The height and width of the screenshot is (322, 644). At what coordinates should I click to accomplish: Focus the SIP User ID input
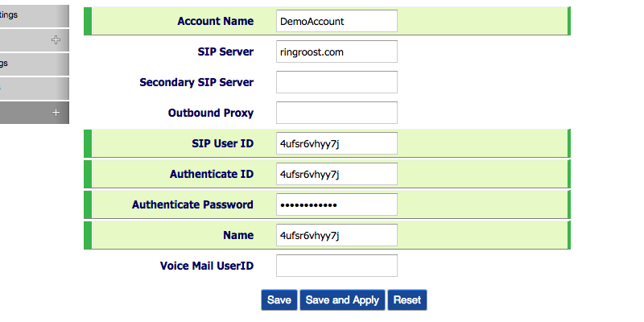336,143
